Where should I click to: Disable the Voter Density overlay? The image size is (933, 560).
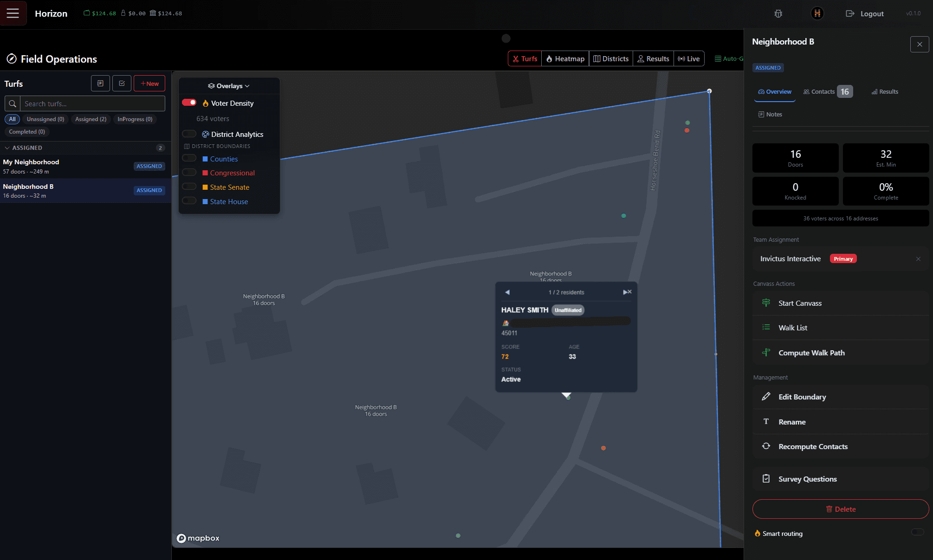189,103
